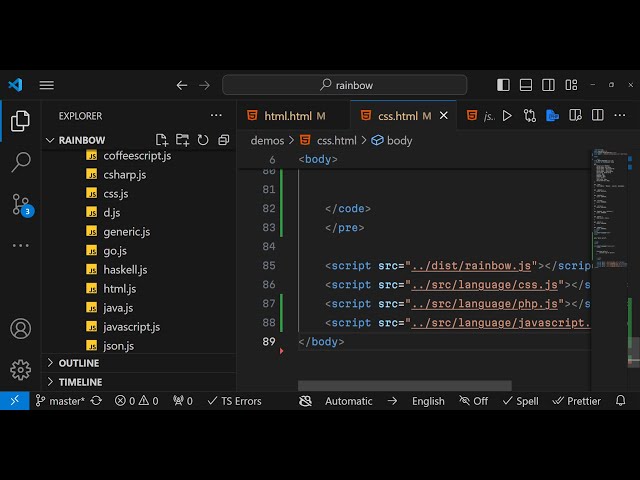Open the Manage gear icon
This screenshot has height=480, width=640.
(x=20, y=370)
